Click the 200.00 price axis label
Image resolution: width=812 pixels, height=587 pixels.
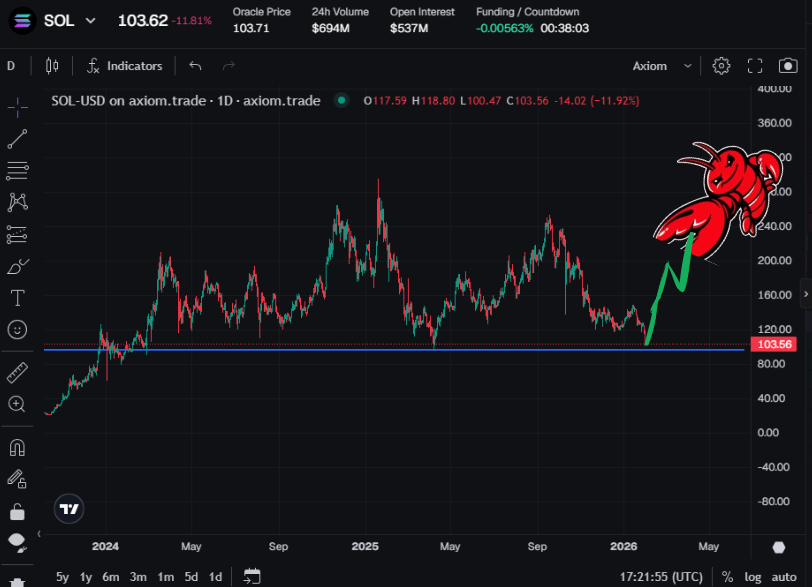pyautogui.click(x=774, y=260)
